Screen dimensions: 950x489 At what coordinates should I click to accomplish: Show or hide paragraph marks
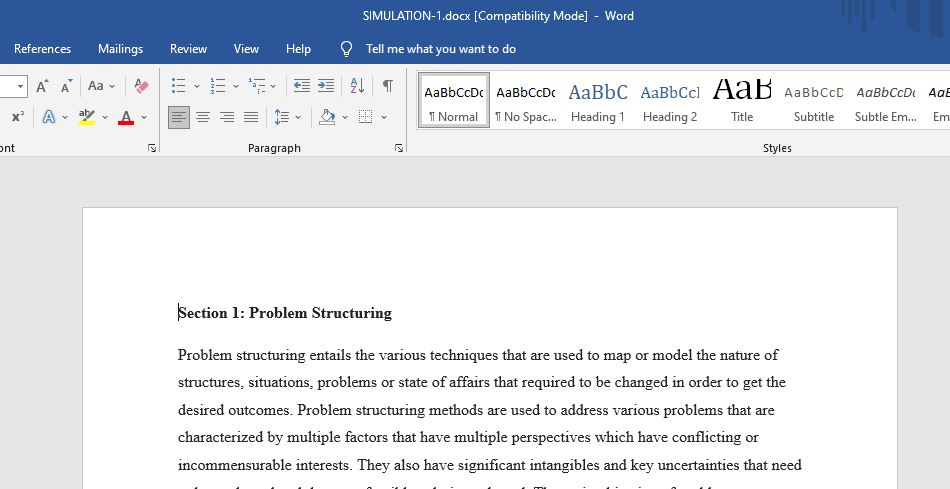pyautogui.click(x=388, y=86)
